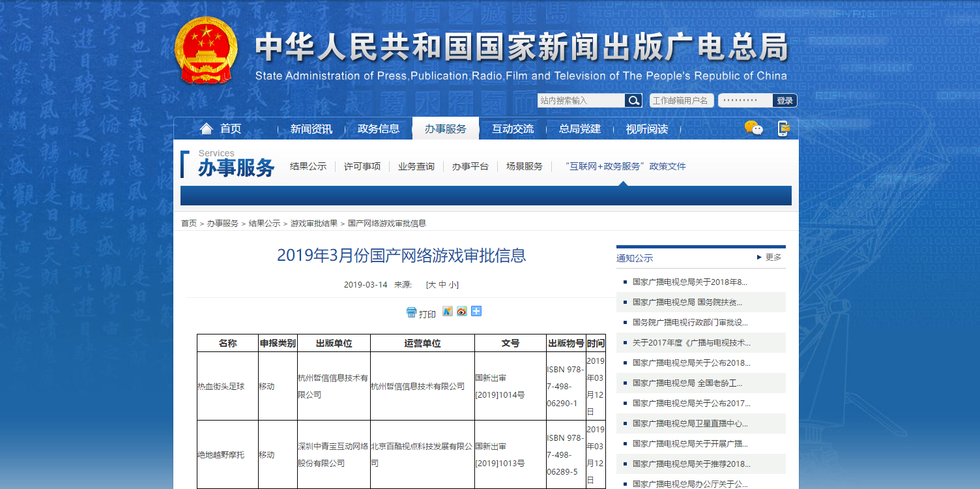Select the 许可事项 sub-navigation item
Viewport: 980px width, 489px height.
click(362, 166)
